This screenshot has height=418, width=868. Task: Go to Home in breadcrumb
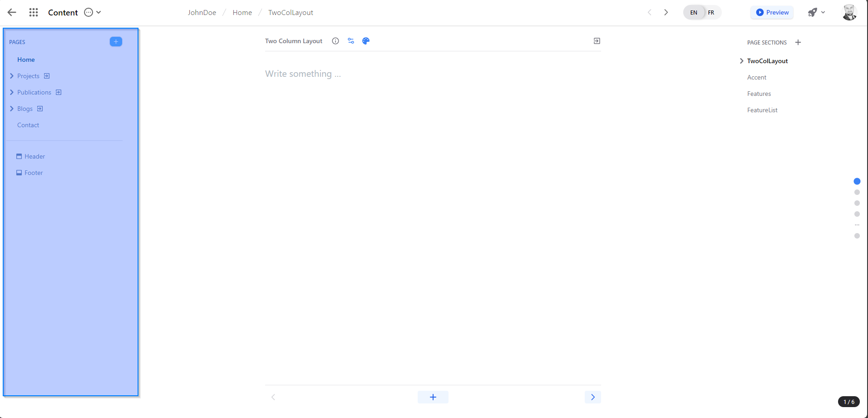(242, 13)
